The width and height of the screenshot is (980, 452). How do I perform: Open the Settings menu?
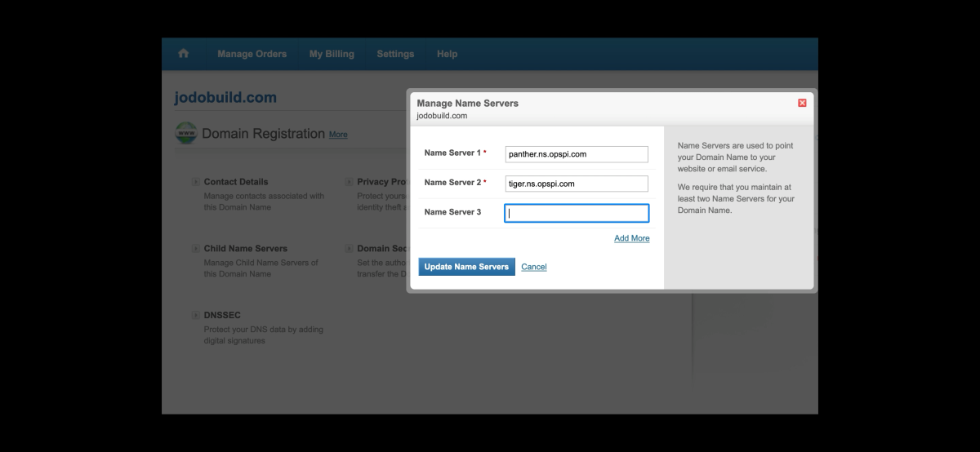[x=395, y=54]
